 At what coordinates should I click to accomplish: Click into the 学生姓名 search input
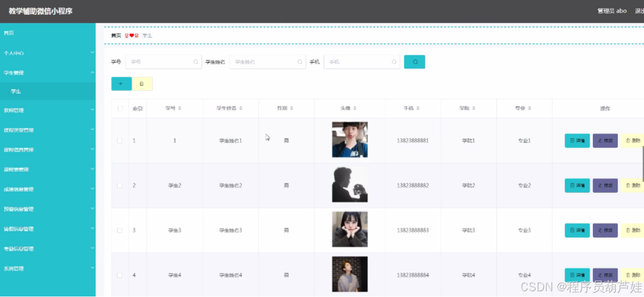[268, 62]
